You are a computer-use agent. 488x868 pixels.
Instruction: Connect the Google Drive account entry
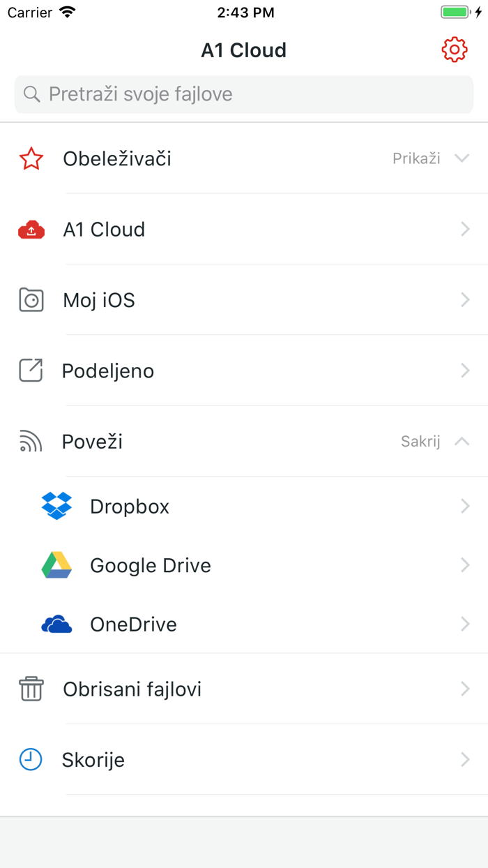point(244,565)
